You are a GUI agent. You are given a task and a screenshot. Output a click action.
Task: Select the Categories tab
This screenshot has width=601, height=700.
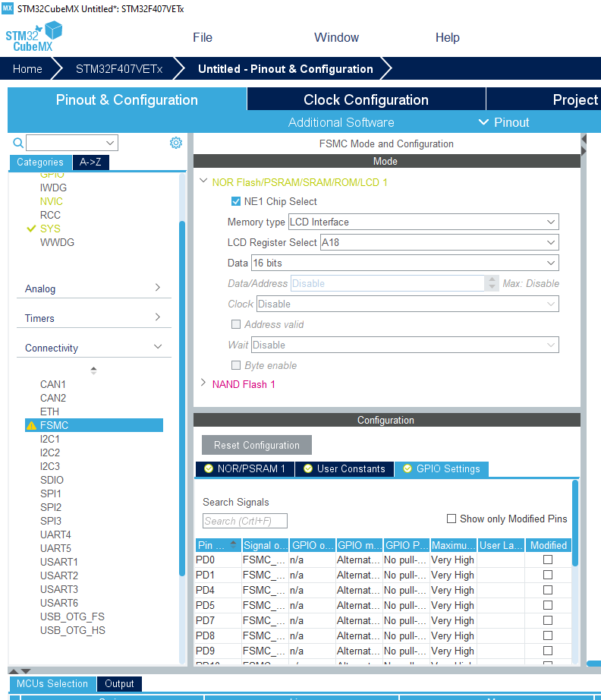(40, 162)
